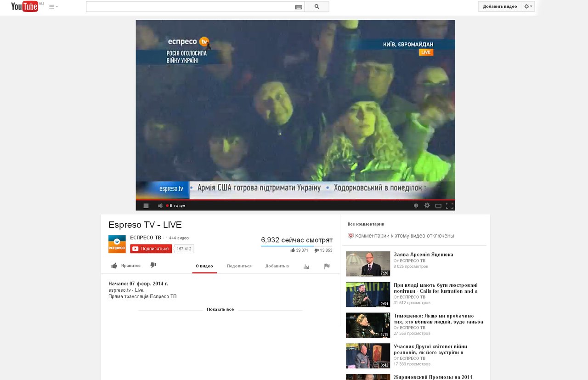
Task: Click the Начало: 07 февр. 2014 г. text
Action: pyautogui.click(x=138, y=284)
